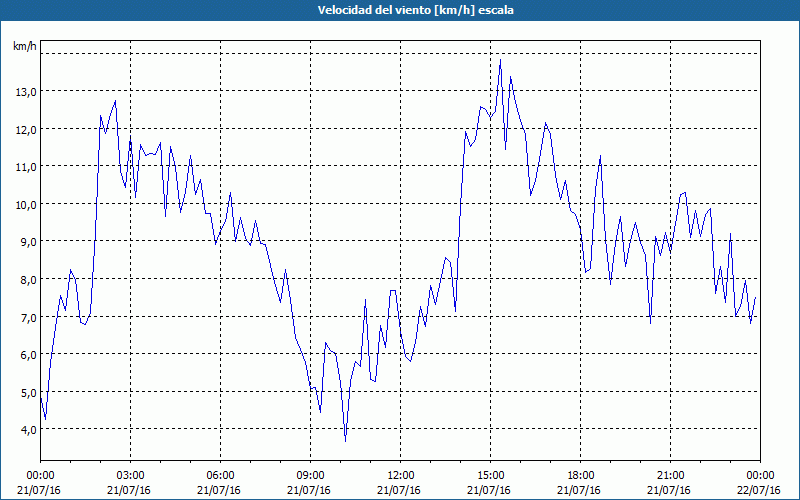The image size is (800, 500).
Task: Click the '21:00' time axis label
Action: (x=670, y=476)
